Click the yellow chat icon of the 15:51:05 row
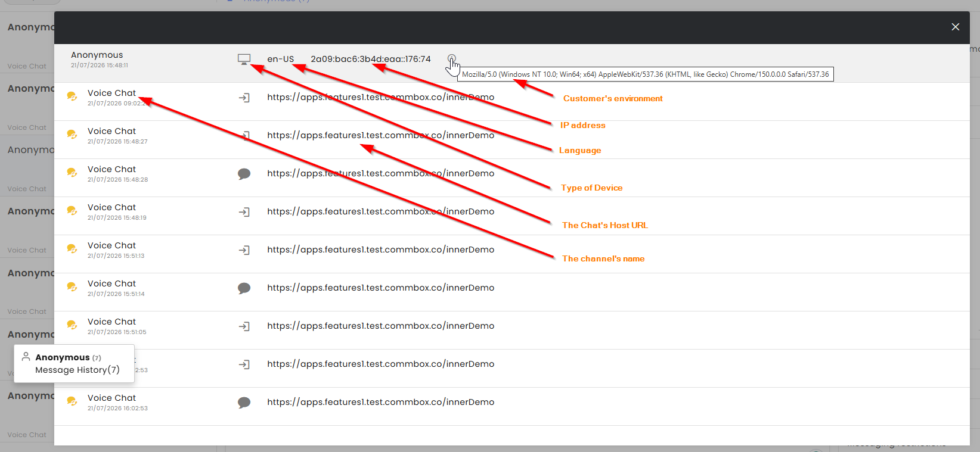 pyautogui.click(x=72, y=325)
